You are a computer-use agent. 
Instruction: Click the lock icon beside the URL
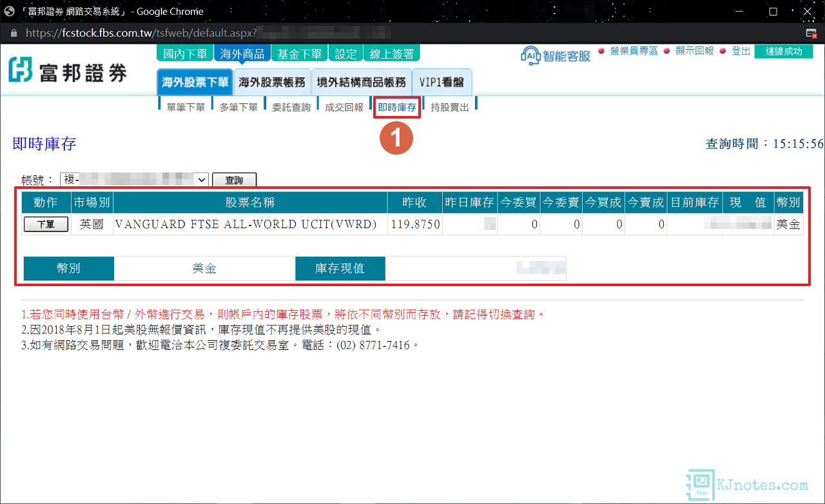coord(14,32)
